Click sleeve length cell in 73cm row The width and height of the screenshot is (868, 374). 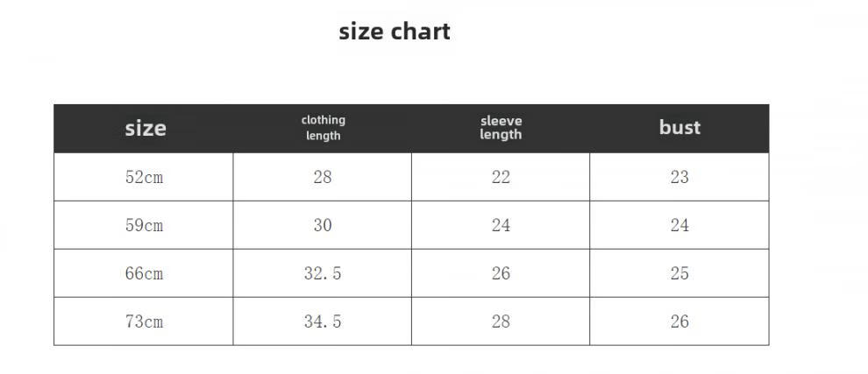point(501,321)
